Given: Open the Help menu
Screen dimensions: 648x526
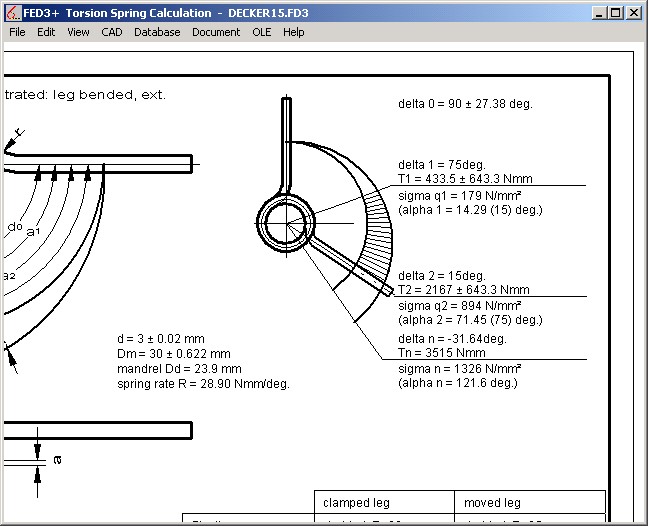Looking at the screenshot, I should (x=293, y=32).
